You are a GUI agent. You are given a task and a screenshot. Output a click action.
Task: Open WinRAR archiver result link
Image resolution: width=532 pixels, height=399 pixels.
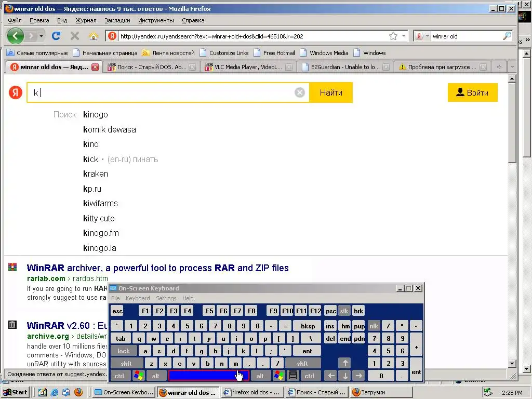[x=158, y=268]
